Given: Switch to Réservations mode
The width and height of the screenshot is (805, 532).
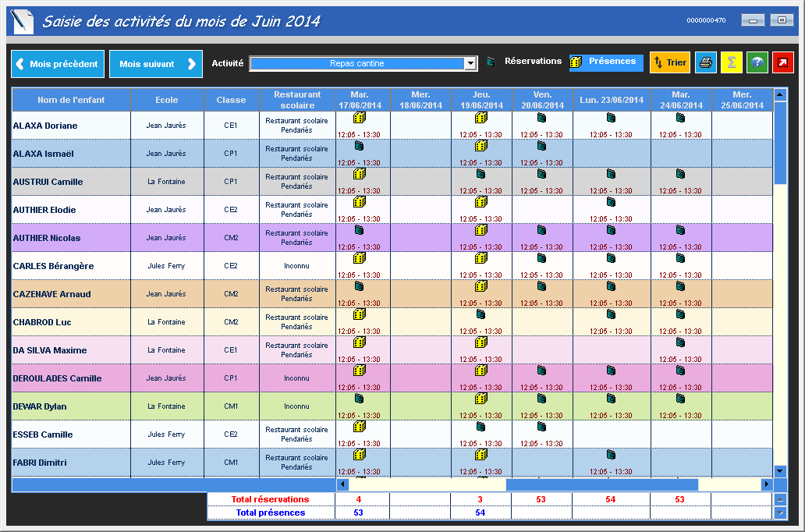Looking at the screenshot, I should point(524,61).
